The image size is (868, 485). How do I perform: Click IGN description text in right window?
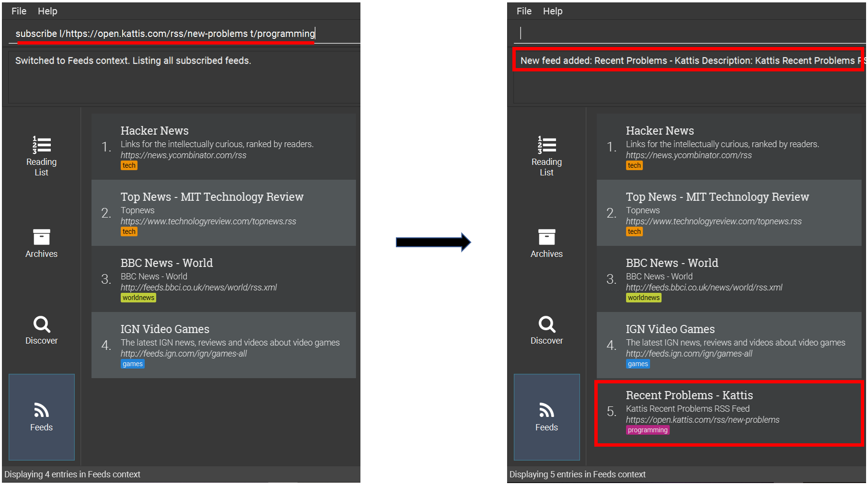[736, 342]
